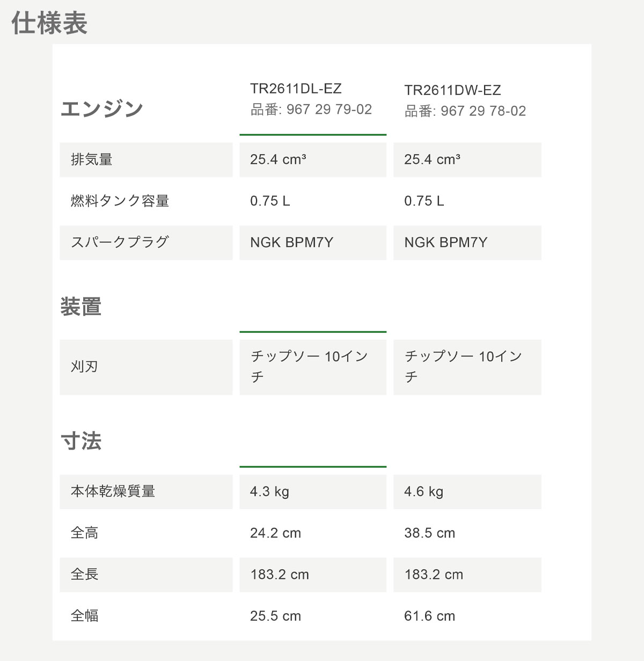Click the 燃料タンク容量 row label
Viewport: 644px width, 661px height.
coord(120,201)
